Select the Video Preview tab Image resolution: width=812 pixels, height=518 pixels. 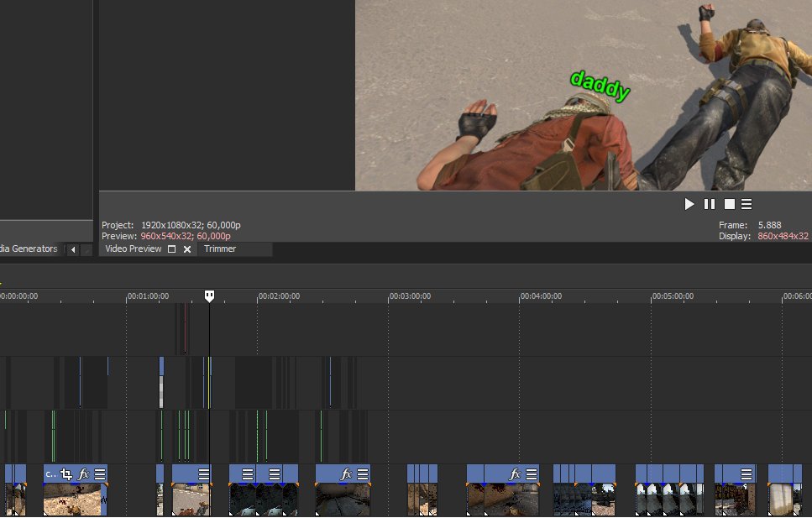(133, 249)
